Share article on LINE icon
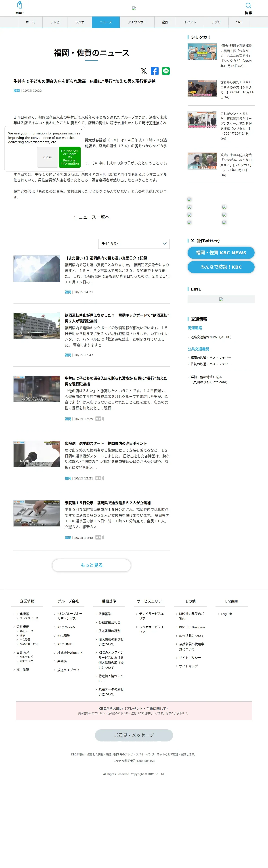 pyautogui.click(x=166, y=71)
